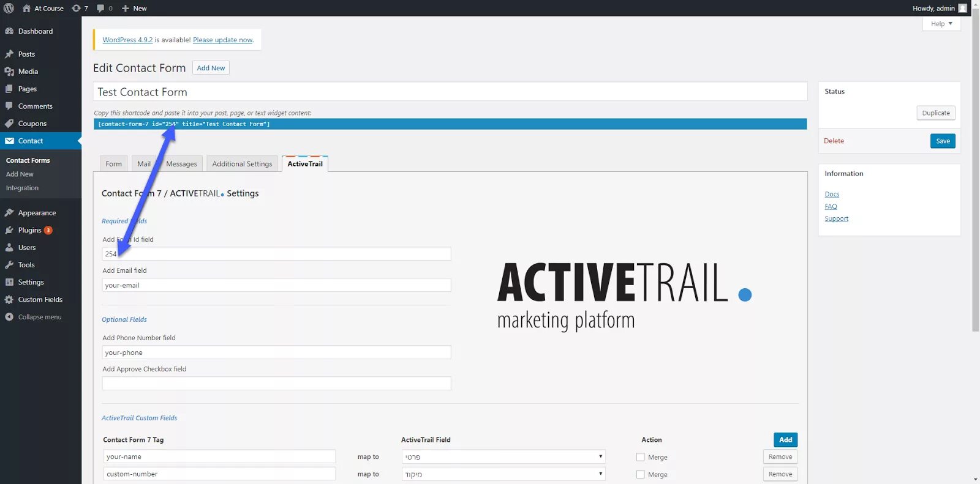980x484 pixels.
Task: Open the WordPress logo menu
Action: (x=9, y=8)
